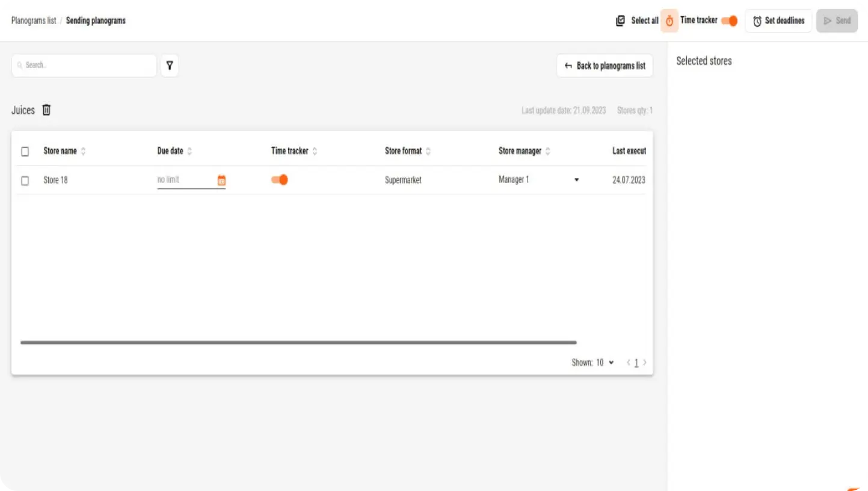Click Back to planograms list button

point(605,66)
